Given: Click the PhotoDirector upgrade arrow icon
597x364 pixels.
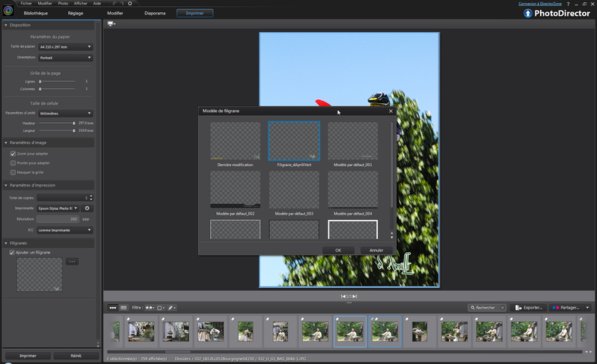Looking at the screenshot, I should 528,13.
